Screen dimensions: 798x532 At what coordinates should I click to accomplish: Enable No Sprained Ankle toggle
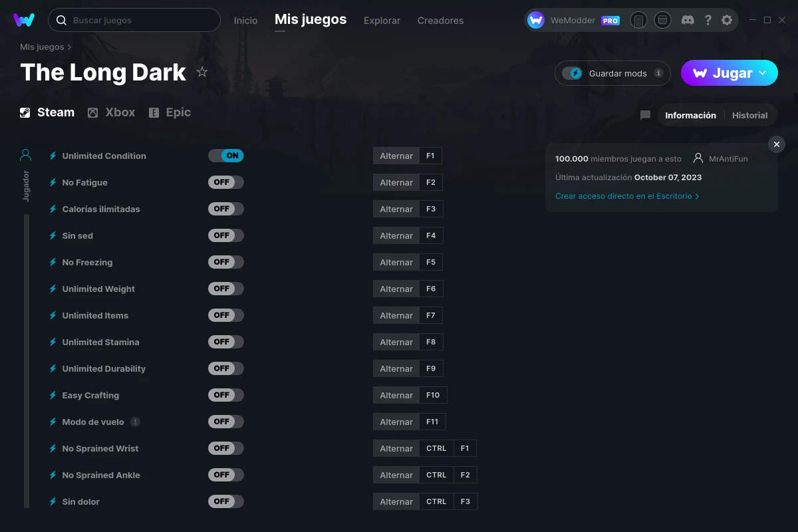coord(226,475)
